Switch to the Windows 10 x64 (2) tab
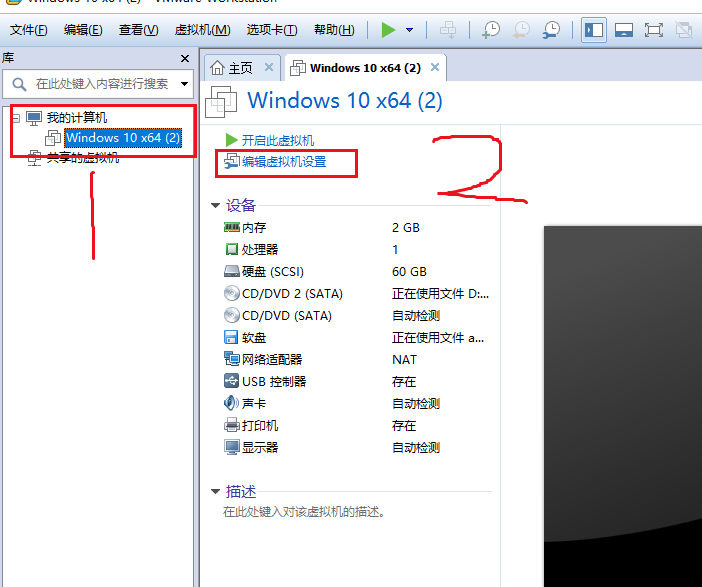This screenshot has width=702, height=587. point(365,68)
